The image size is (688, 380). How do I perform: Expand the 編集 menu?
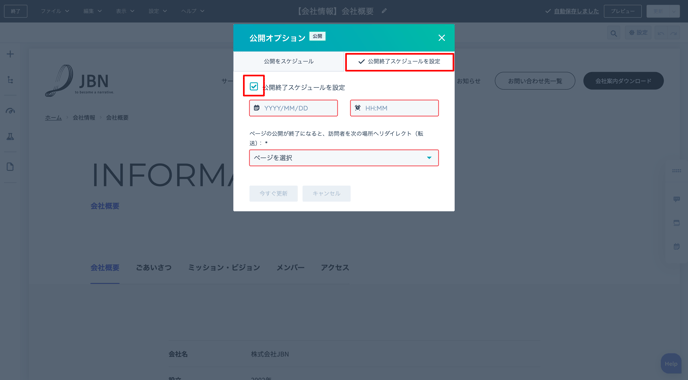point(93,11)
